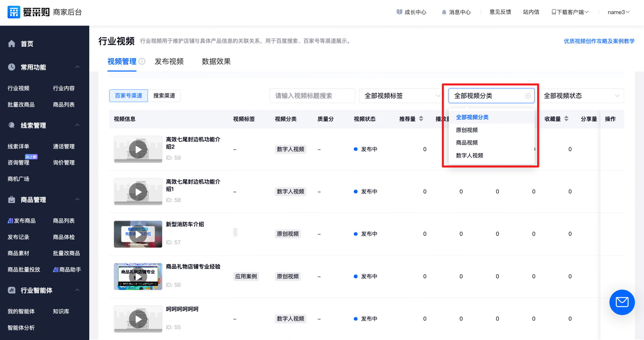Image resolution: width=644 pixels, height=340 pixels.
Task: Open 智能体分析 in sidebar
Action: (x=21, y=328)
